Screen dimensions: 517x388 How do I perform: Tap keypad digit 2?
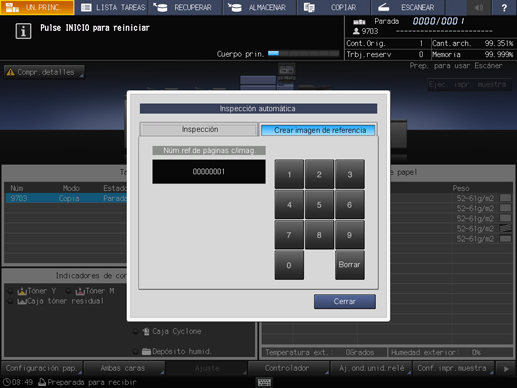coord(319,174)
